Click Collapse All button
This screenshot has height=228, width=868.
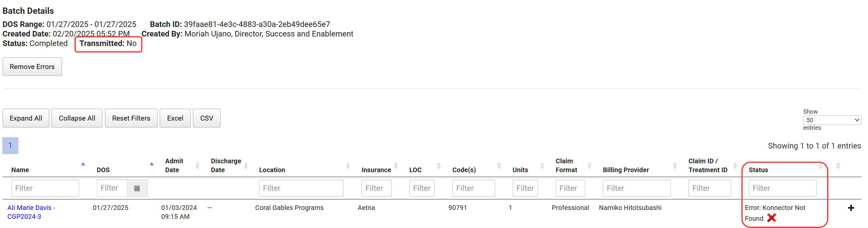[77, 118]
